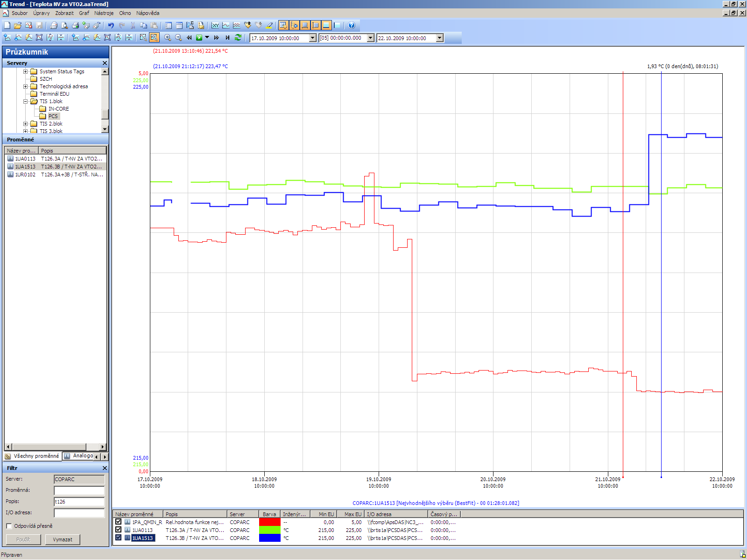747x560 pixels.
Task: Switch to the Všechny proměnné tab
Action: coord(33,456)
